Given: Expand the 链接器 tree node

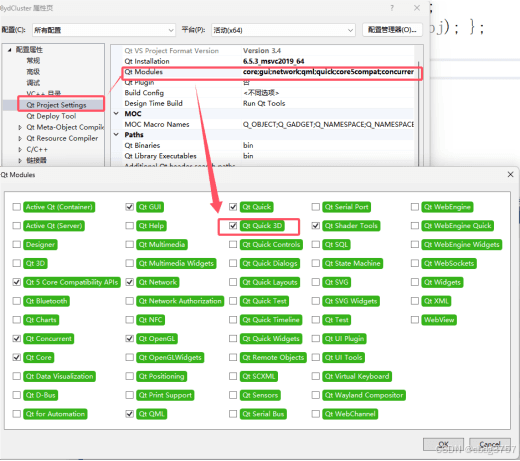Looking at the screenshot, I should [20, 161].
